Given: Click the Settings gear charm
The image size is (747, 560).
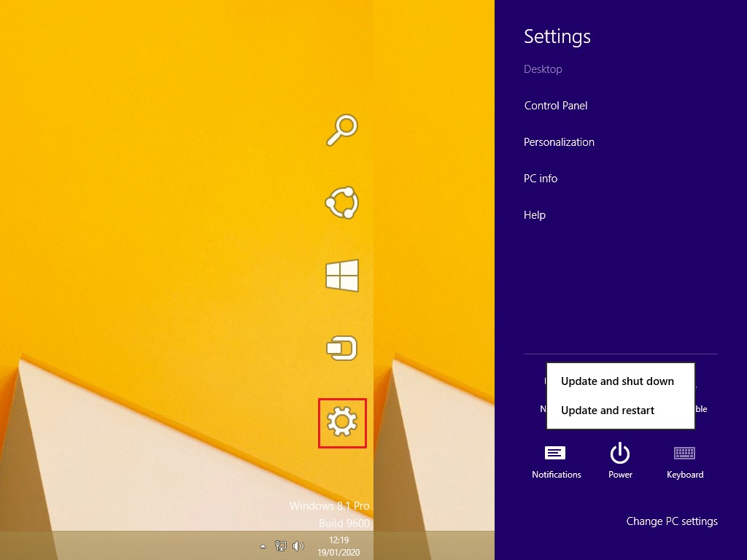Looking at the screenshot, I should [341, 422].
